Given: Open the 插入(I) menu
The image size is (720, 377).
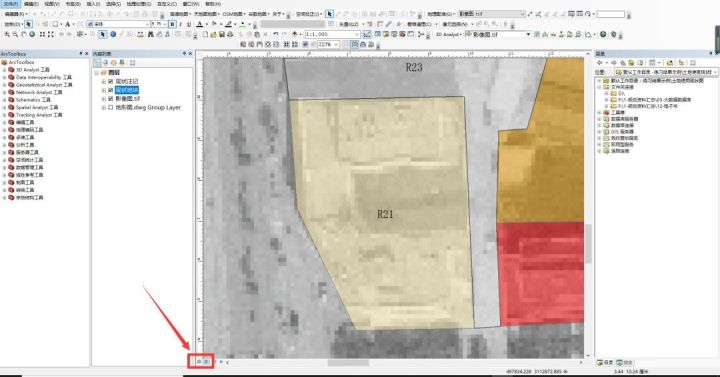Looking at the screenshot, I should point(93,4).
